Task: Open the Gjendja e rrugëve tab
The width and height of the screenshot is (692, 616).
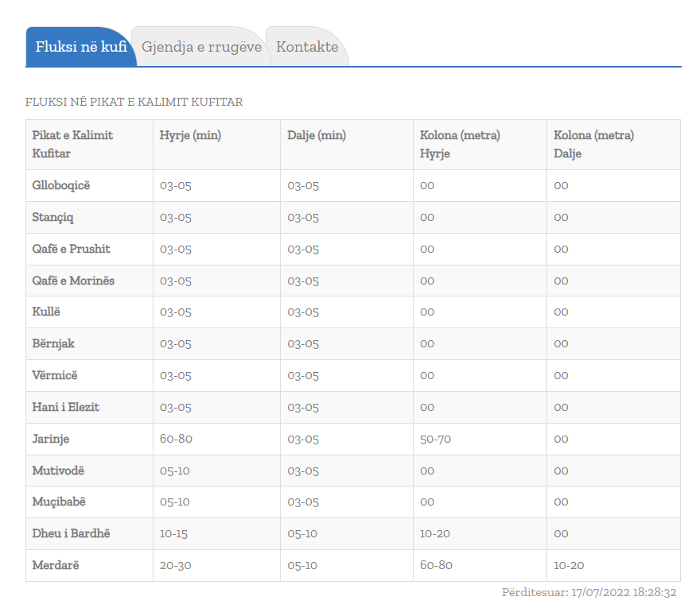Action: point(201,47)
